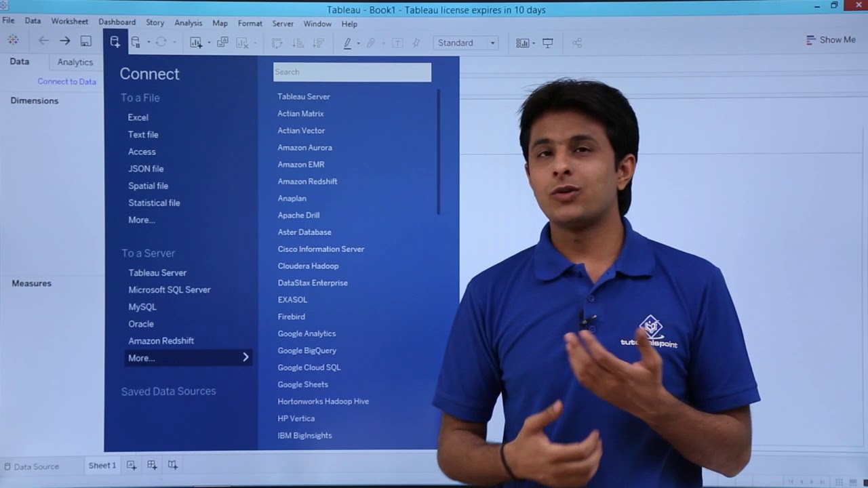Click the undo back arrow icon
Screen dimensions: 868x488
point(44,41)
